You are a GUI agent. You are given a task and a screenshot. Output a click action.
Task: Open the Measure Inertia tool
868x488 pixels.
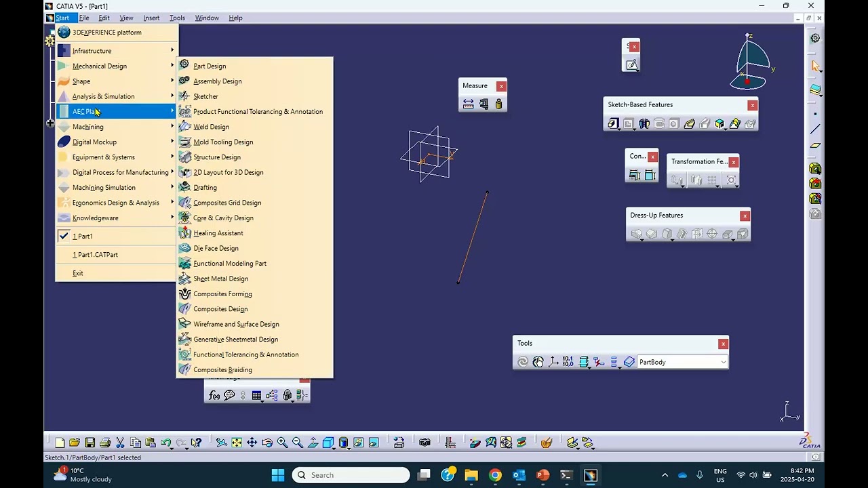tap(498, 104)
